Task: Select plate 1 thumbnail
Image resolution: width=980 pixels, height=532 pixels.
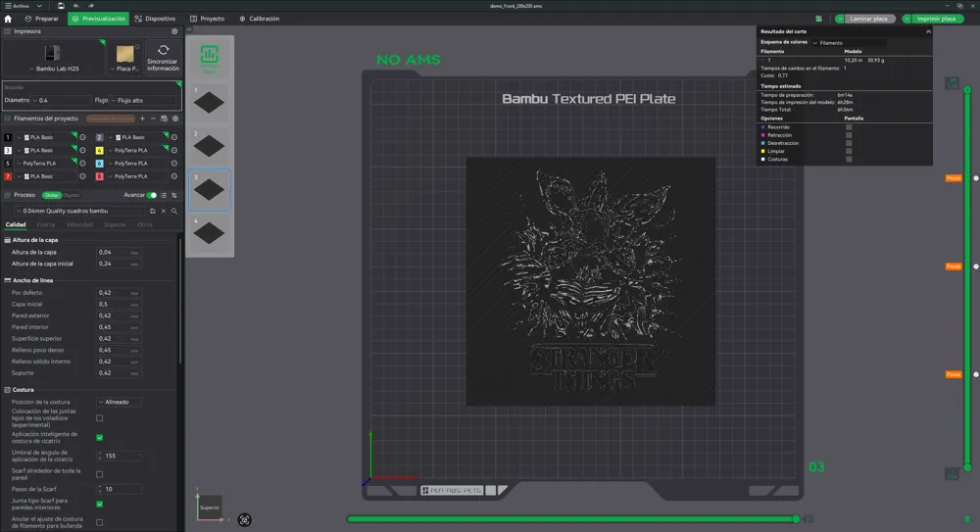Action: [210, 103]
